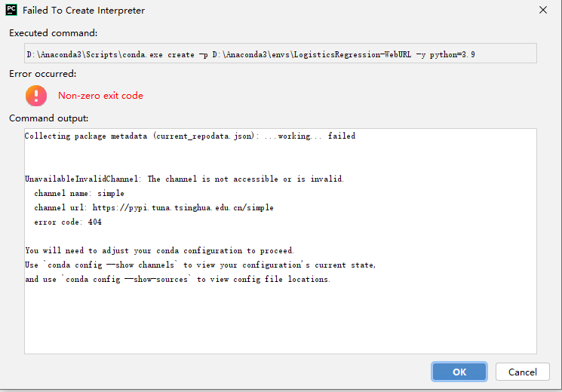Close the Failed To Create Interpreter dialog
Image resolution: width=562 pixels, height=392 pixels.
[x=543, y=11]
